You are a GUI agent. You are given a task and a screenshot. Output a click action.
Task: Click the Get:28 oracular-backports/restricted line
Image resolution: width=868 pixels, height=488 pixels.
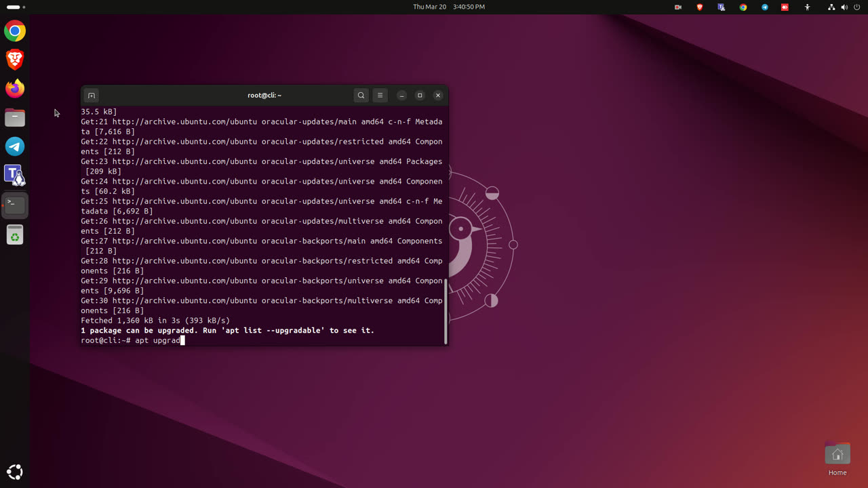coord(261,266)
